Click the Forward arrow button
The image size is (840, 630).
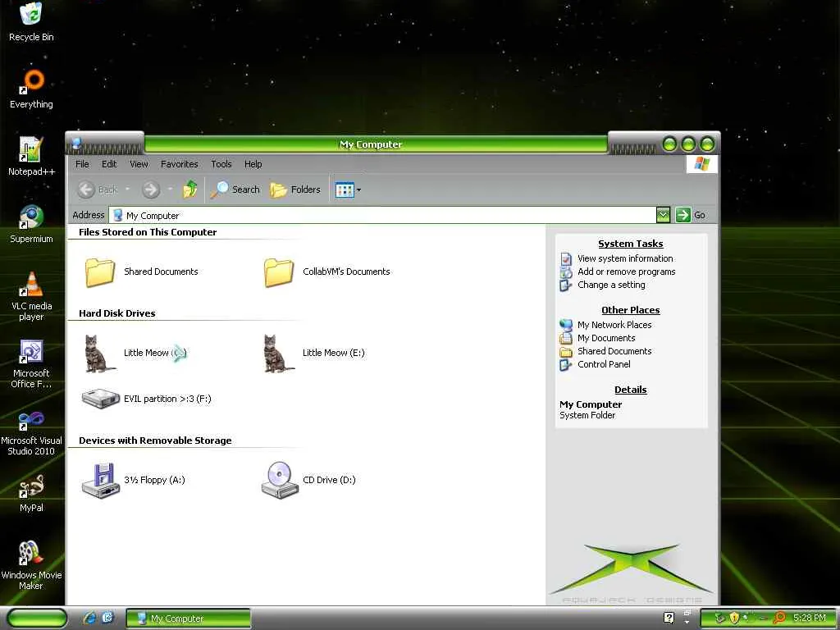tap(151, 189)
